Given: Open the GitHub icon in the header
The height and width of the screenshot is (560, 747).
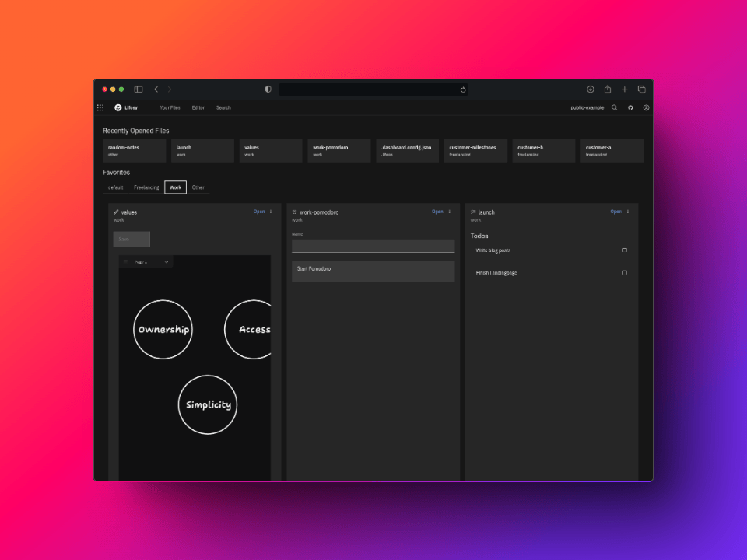Looking at the screenshot, I should coord(630,107).
